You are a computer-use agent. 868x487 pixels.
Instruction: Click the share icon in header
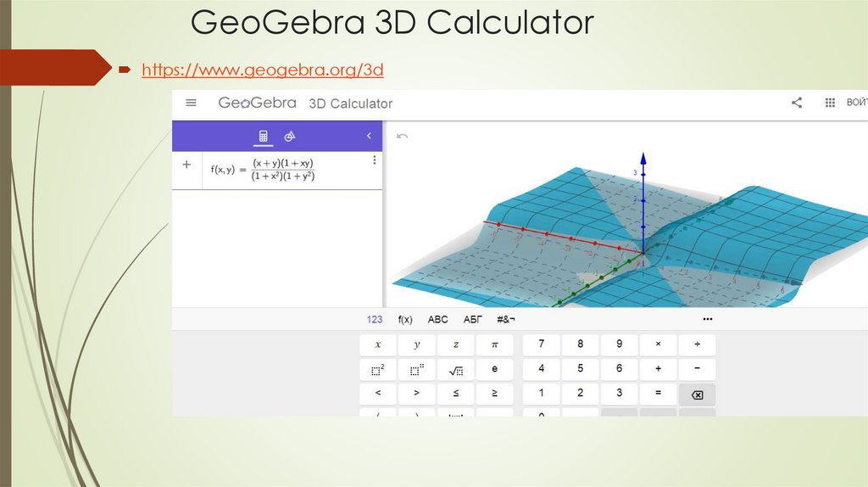coord(797,103)
